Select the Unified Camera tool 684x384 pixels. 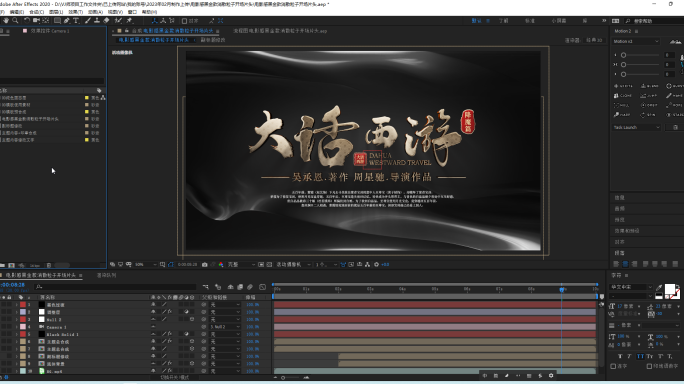(x=36, y=21)
